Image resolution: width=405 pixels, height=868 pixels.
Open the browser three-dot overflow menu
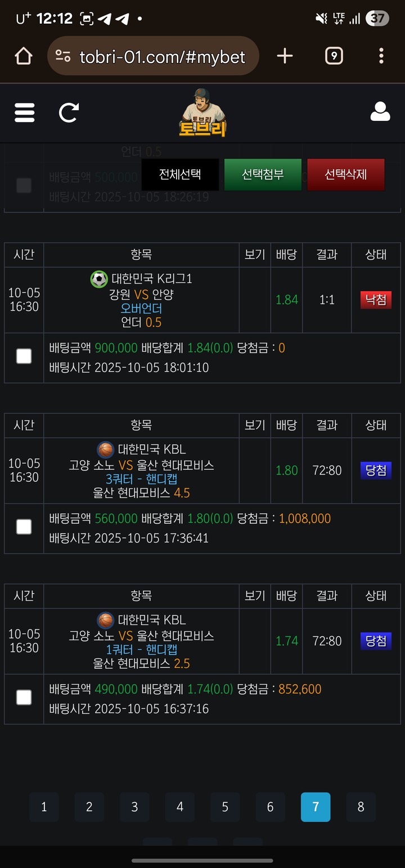point(381,56)
